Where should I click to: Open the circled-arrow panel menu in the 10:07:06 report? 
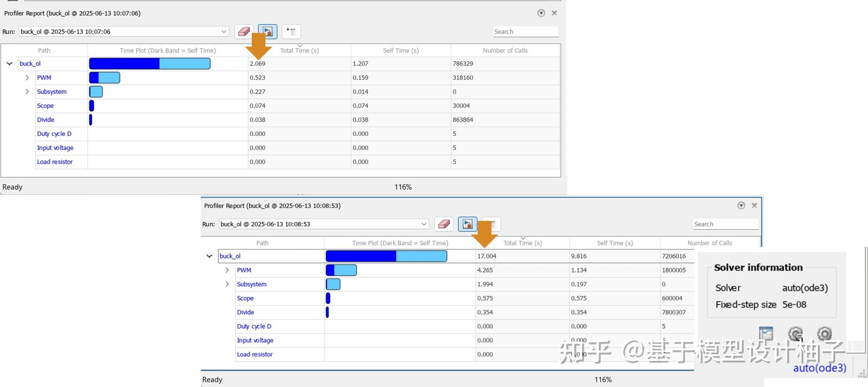coord(541,13)
